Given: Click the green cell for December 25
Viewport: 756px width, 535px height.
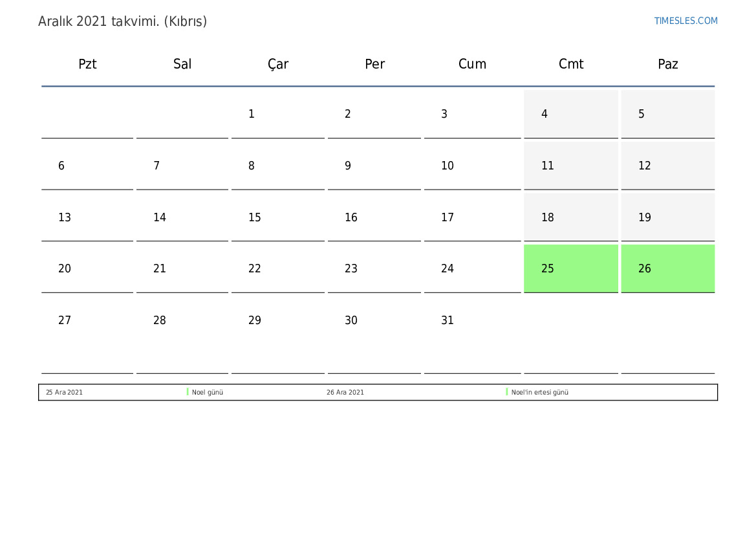Looking at the screenshot, I should tap(570, 268).
